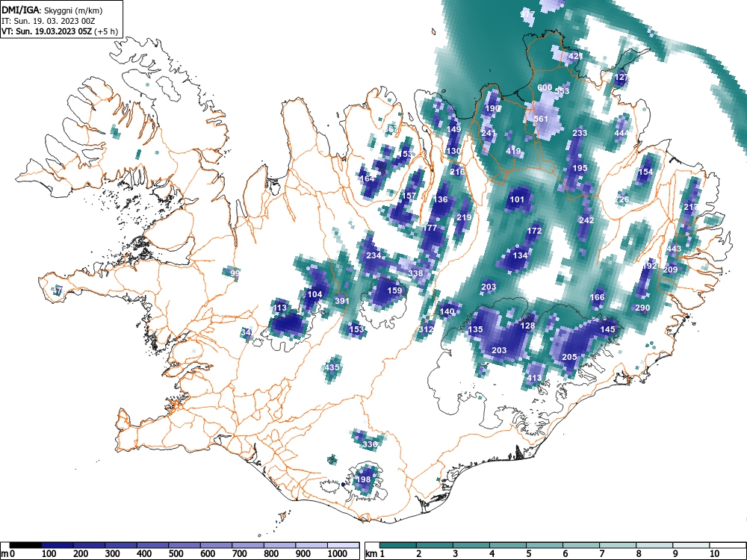Click the 'km 1' label on the right legend
Screen dimensions: 747x560
[x=375, y=554]
